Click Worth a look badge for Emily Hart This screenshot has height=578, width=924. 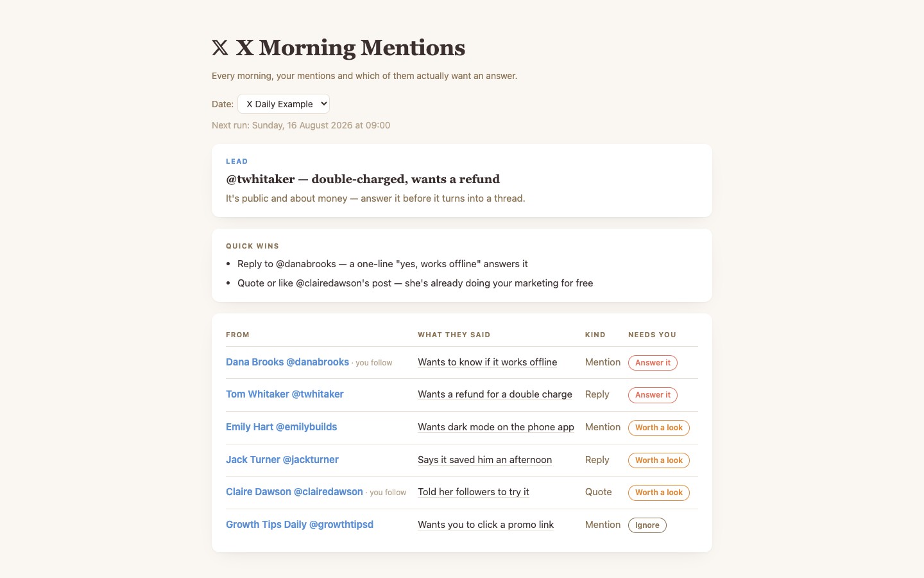[659, 428]
